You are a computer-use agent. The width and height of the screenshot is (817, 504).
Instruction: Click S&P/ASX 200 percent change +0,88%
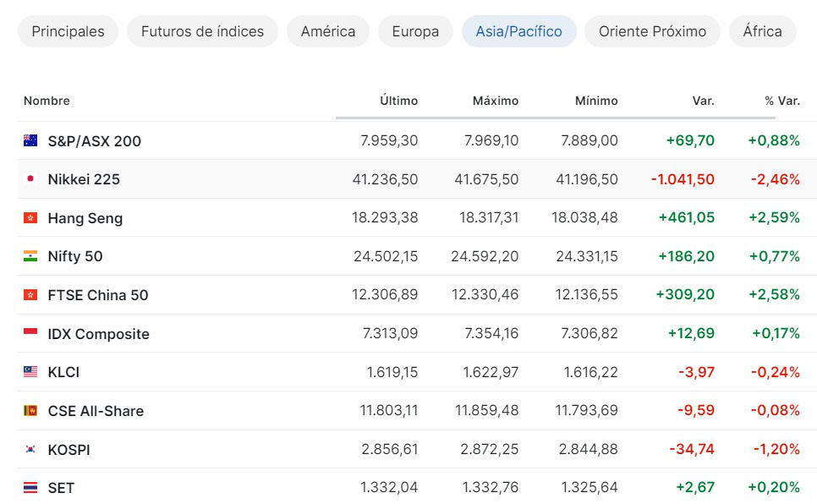(774, 140)
